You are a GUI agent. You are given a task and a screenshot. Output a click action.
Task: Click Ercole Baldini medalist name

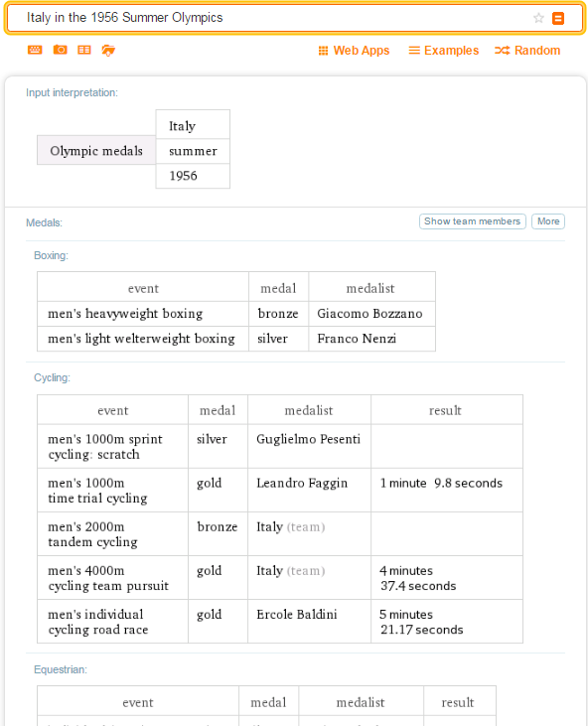(296, 615)
